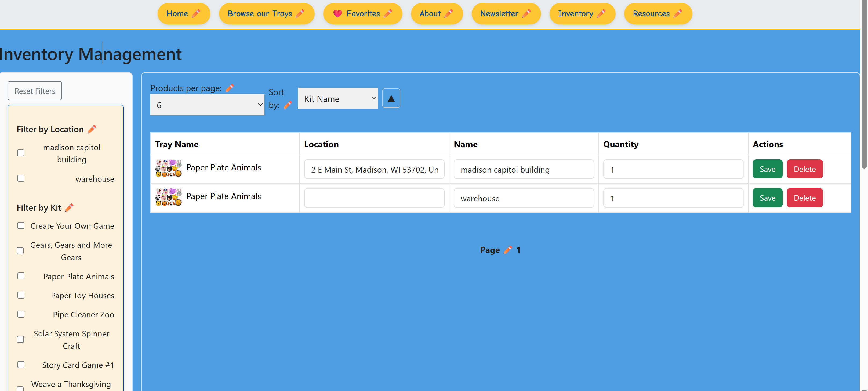Check the madison capitol building location filter
The height and width of the screenshot is (391, 868).
point(21,153)
